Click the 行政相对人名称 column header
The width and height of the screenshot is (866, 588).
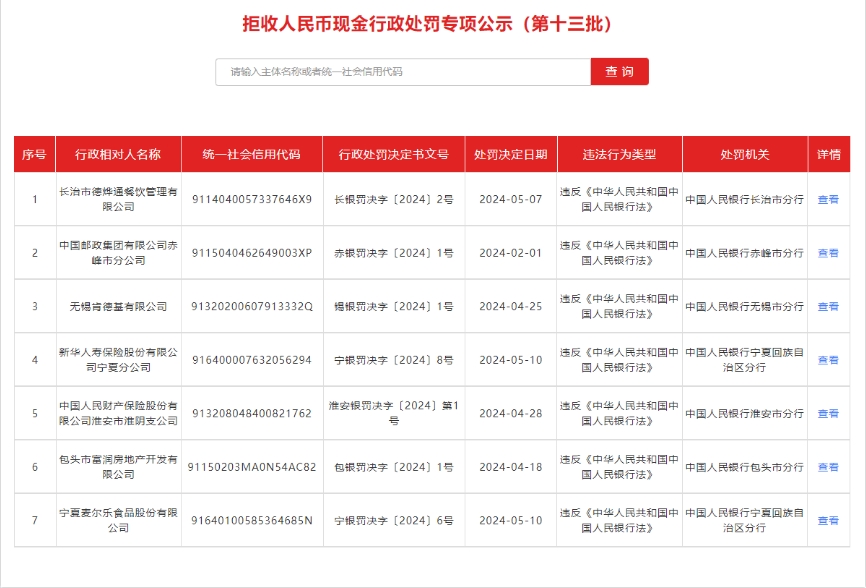click(118, 155)
